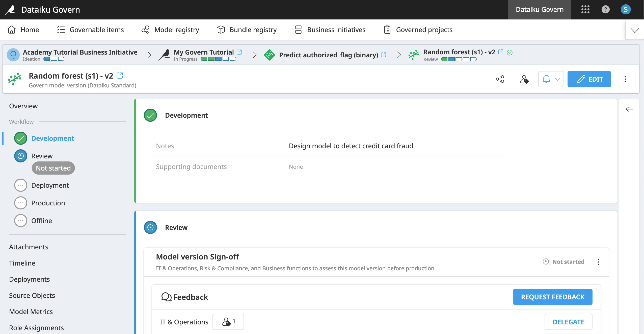Open the notification bell dropdown
Image resolution: width=644 pixels, height=334 pixels.
551,79
